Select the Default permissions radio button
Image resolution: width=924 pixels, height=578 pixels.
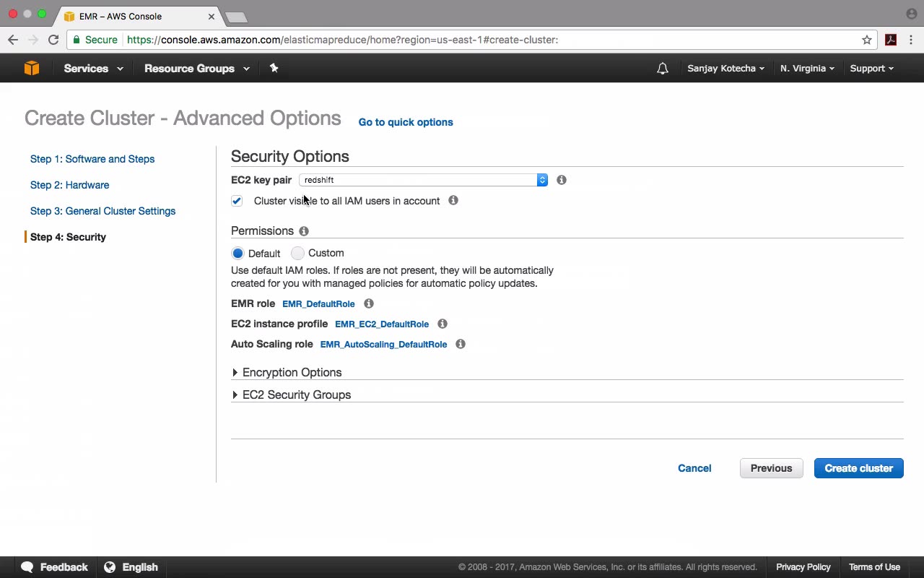tap(237, 253)
